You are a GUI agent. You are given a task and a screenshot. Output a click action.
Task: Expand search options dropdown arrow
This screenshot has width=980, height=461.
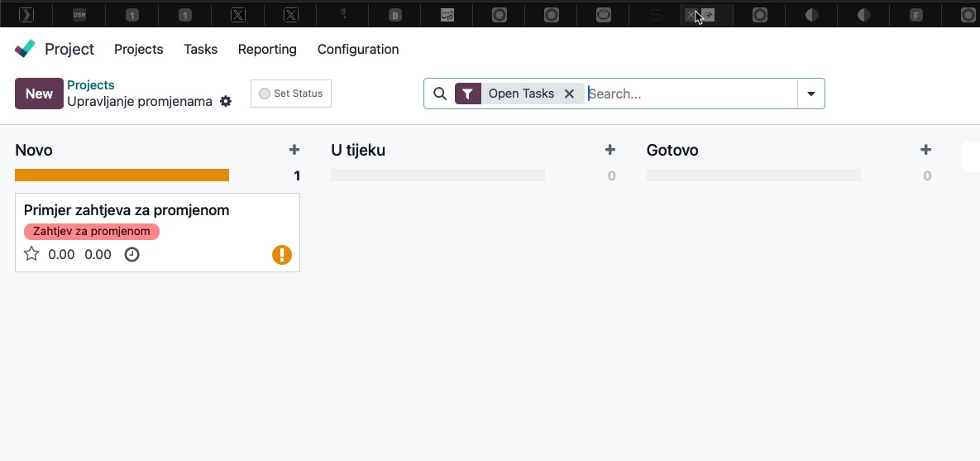[810, 94]
